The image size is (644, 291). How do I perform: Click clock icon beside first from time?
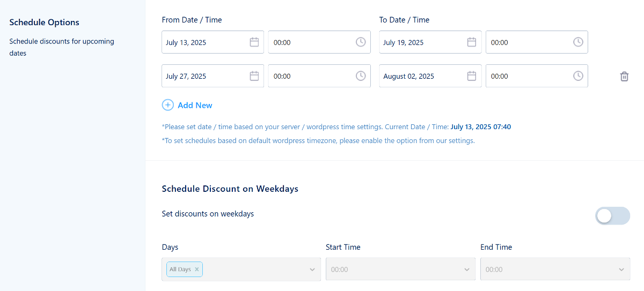361,42
